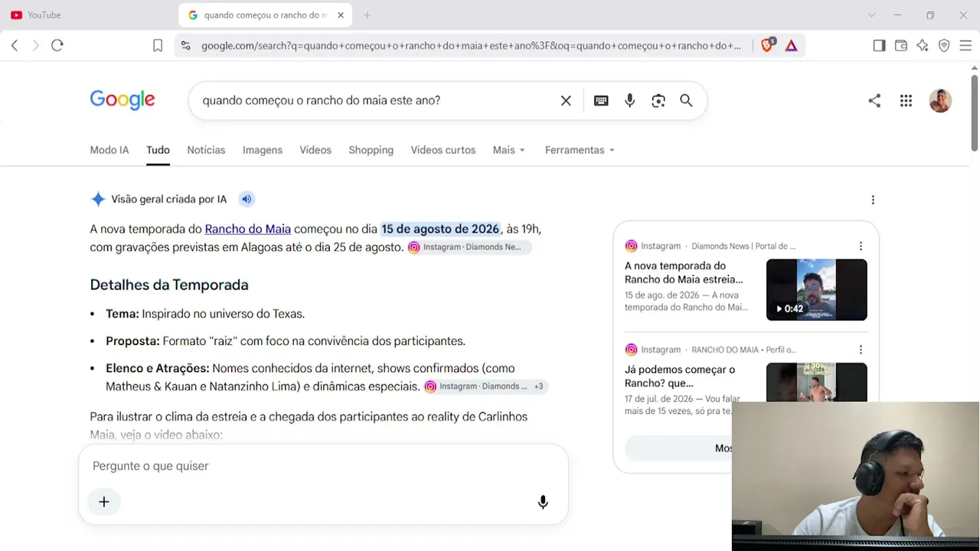The width and height of the screenshot is (980, 551).
Task: Open the Ferramentas dropdown
Action: (x=580, y=150)
